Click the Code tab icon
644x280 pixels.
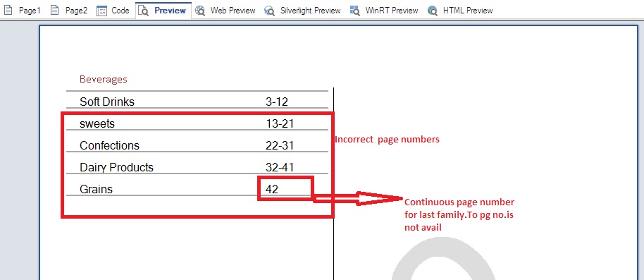point(102,11)
